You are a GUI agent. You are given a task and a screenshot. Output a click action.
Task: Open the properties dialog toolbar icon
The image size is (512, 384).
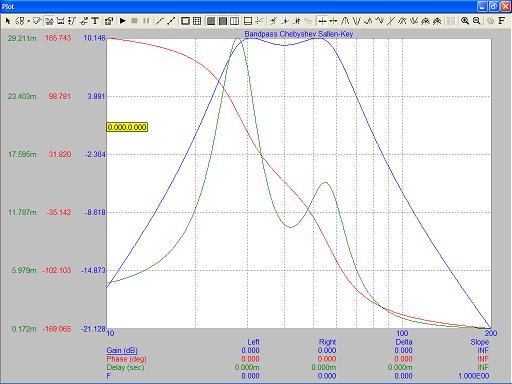109,21
